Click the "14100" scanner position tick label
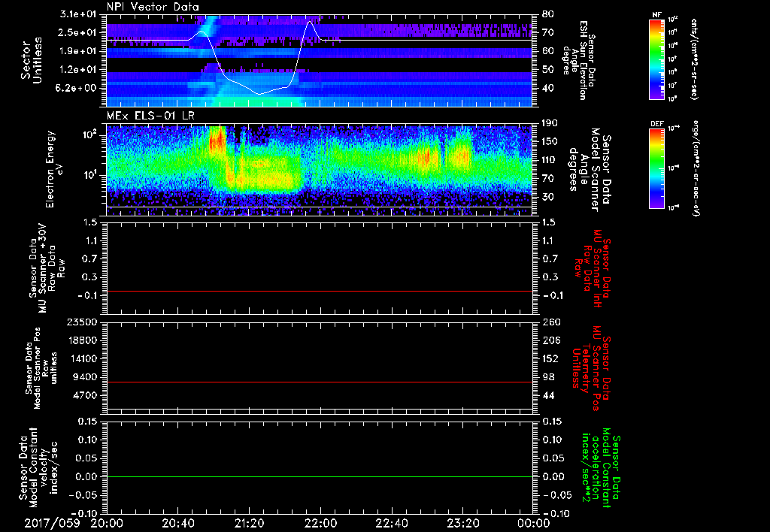The width and height of the screenshot is (770, 532). pyautogui.click(x=82, y=358)
